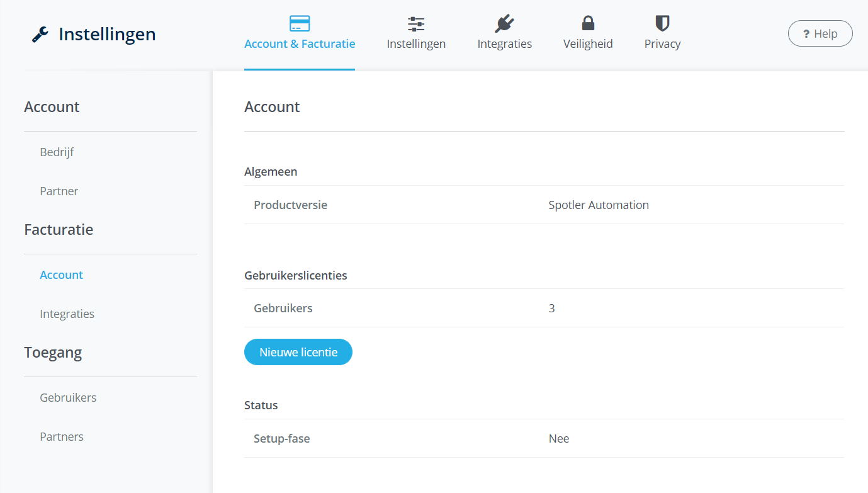Select Account under Facturatie sidebar

(x=62, y=275)
